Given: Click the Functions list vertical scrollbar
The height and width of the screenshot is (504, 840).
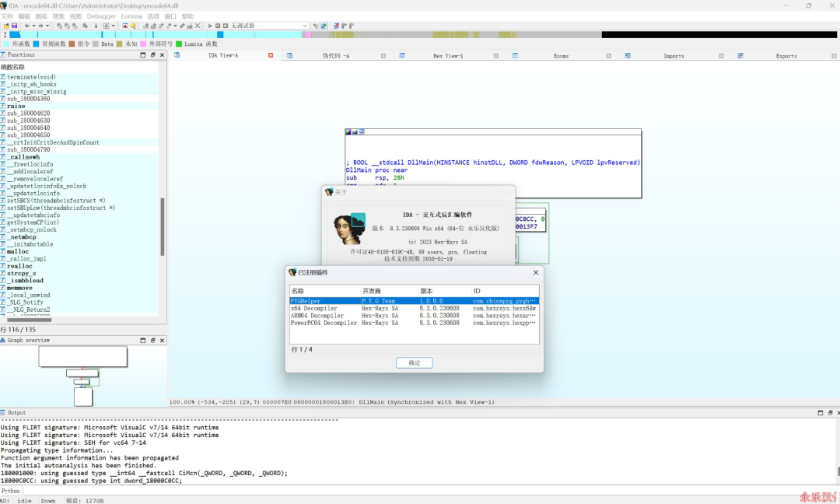Looking at the screenshot, I should pos(163,226).
